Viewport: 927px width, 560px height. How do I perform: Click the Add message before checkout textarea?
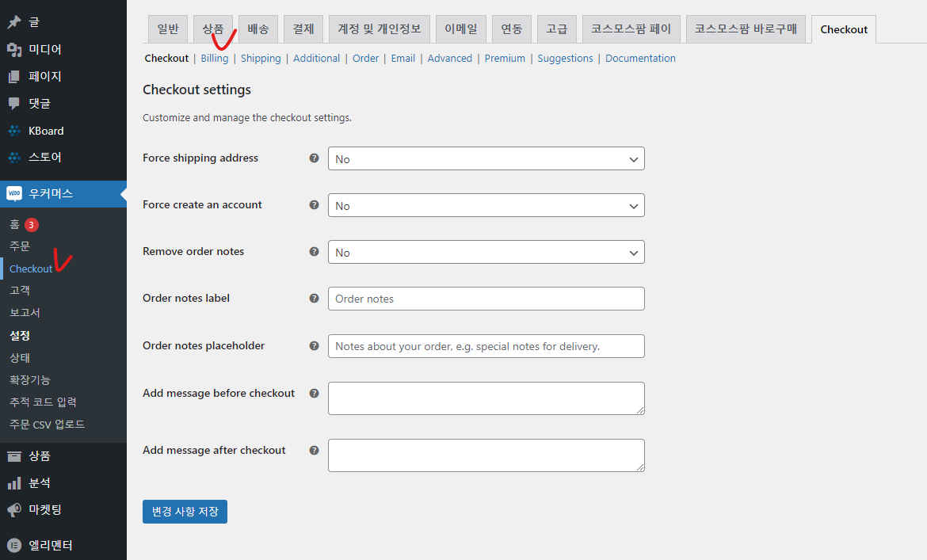pos(486,398)
